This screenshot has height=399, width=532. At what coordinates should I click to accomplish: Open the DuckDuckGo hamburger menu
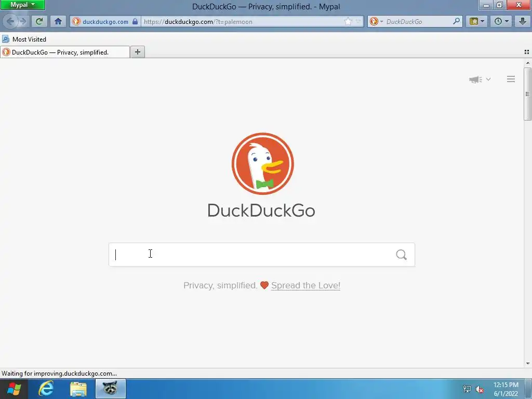(511, 79)
